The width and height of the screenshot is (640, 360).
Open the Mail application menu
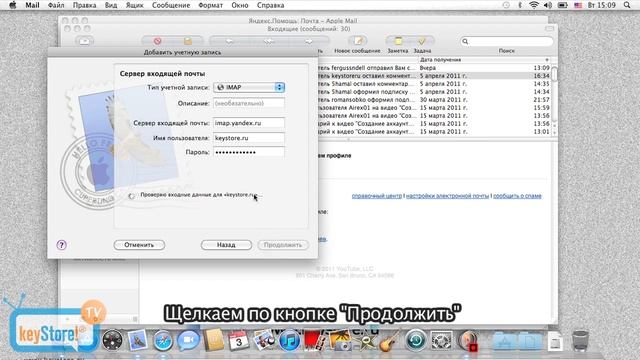pyautogui.click(x=32, y=5)
